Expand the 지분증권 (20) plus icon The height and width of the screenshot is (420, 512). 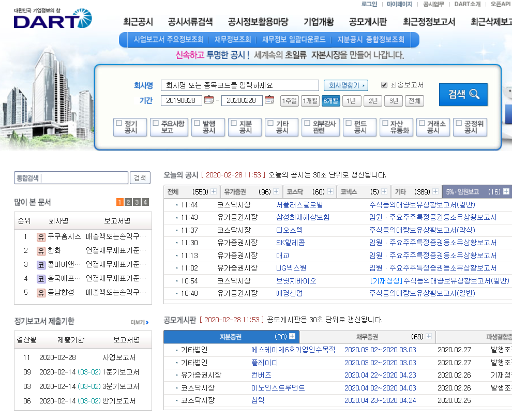pyautogui.click(x=292, y=336)
